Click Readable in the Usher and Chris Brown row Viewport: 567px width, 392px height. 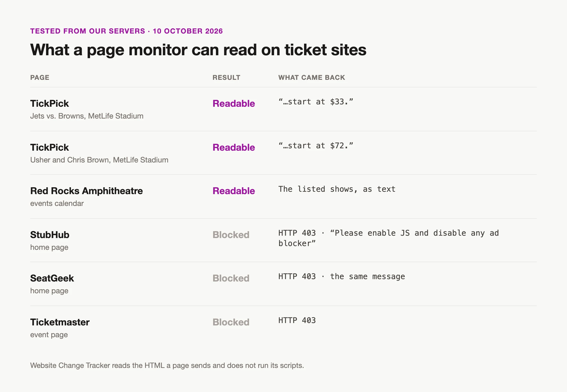234,147
